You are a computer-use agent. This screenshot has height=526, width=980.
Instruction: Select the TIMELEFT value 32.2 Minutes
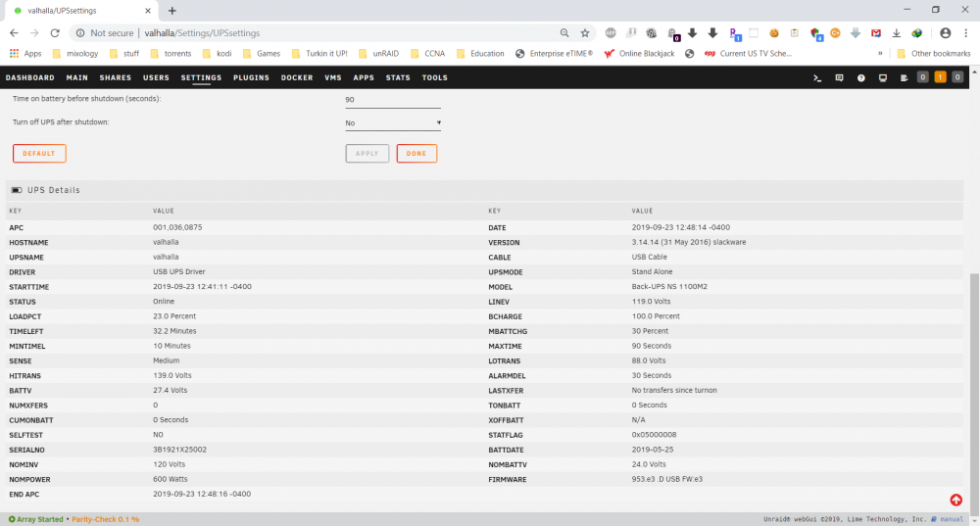click(x=174, y=331)
